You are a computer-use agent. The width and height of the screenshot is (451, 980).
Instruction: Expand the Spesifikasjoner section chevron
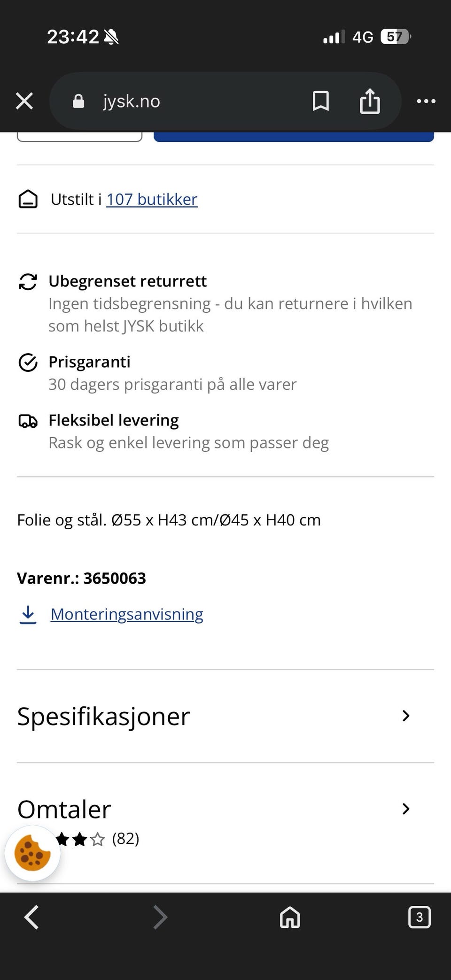pos(406,716)
